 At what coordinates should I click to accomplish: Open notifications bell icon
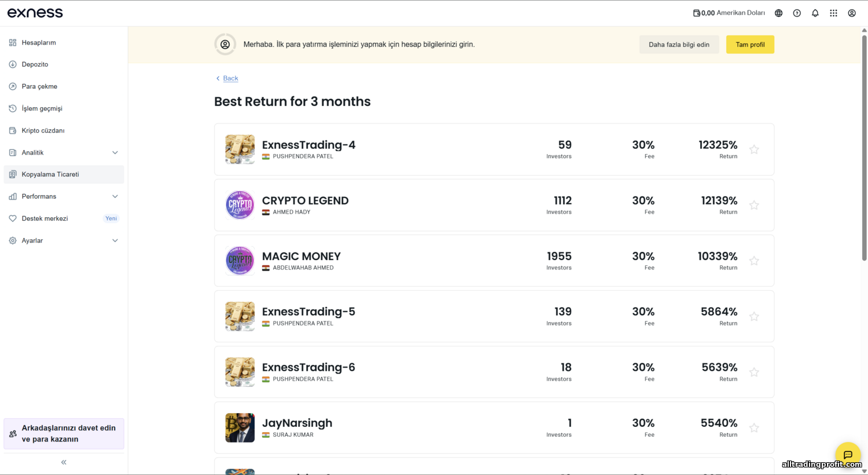pos(815,13)
